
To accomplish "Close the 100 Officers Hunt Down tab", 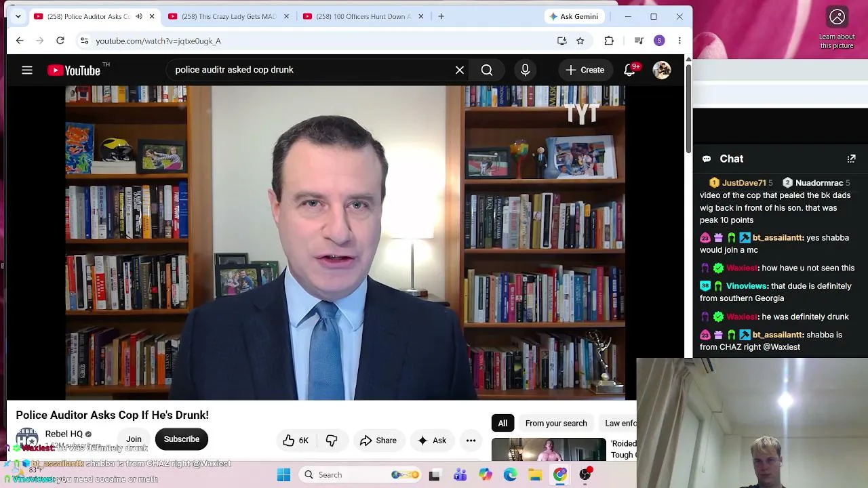I will coord(421,16).
